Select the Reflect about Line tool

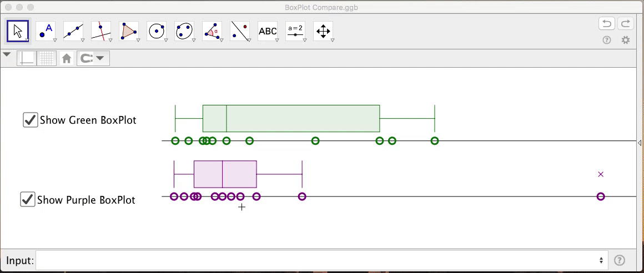coord(240,32)
